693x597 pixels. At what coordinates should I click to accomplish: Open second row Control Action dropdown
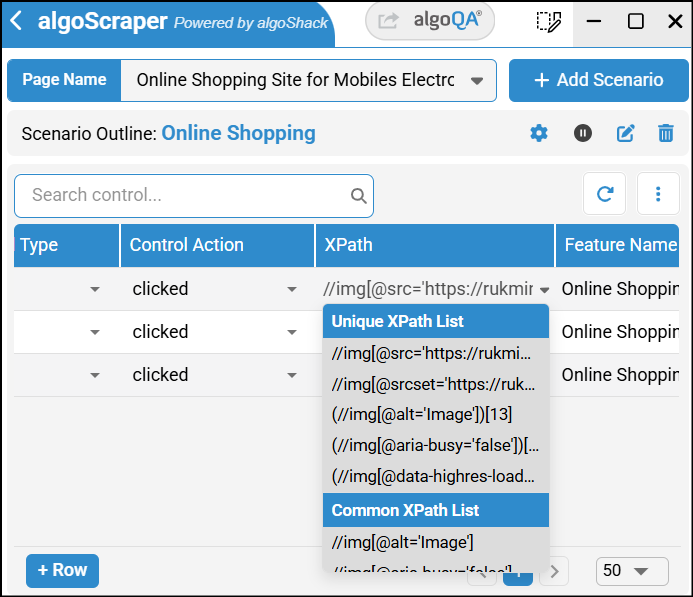[x=292, y=332]
